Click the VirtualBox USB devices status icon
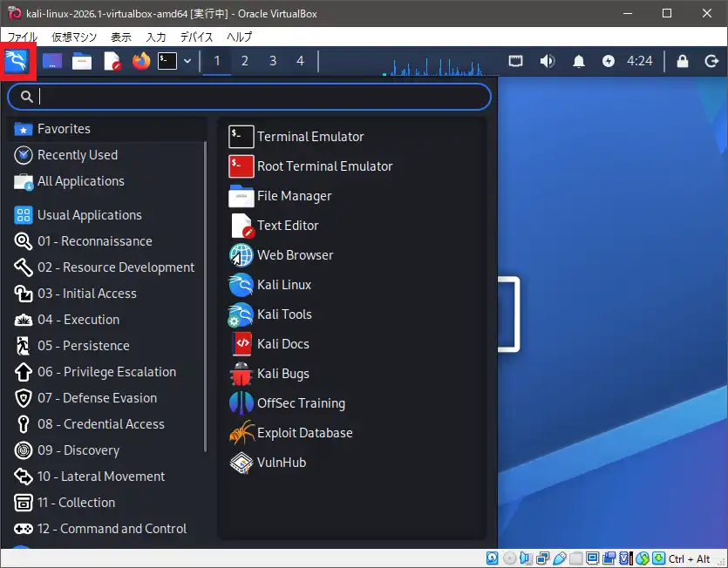728x568 pixels. click(557, 558)
